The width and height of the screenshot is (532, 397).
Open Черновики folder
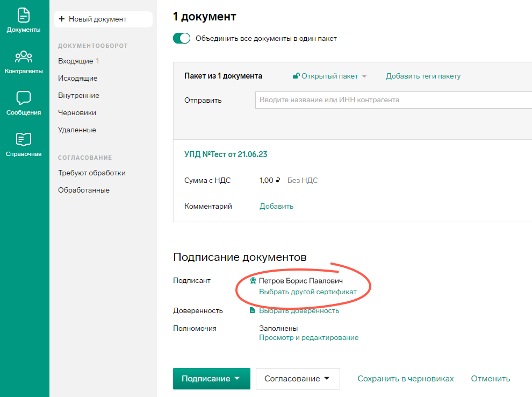coord(77,113)
